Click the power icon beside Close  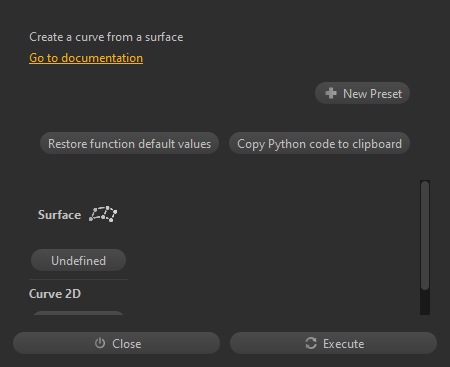[x=100, y=343]
